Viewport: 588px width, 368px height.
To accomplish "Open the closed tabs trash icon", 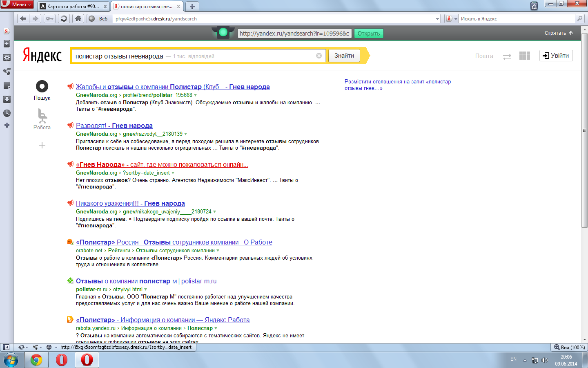I will (x=534, y=6).
